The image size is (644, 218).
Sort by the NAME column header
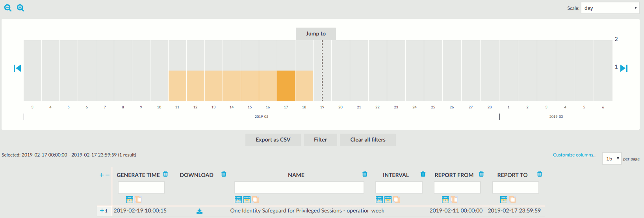(296, 175)
